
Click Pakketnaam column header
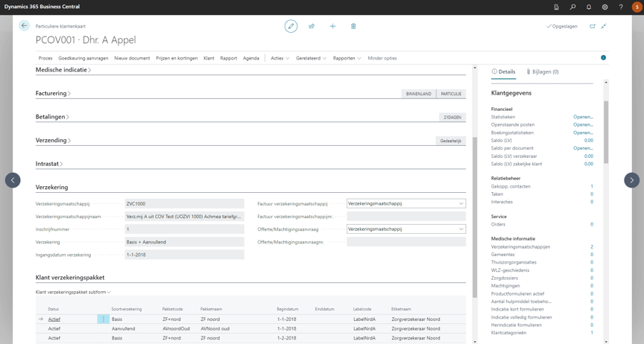[x=211, y=309]
